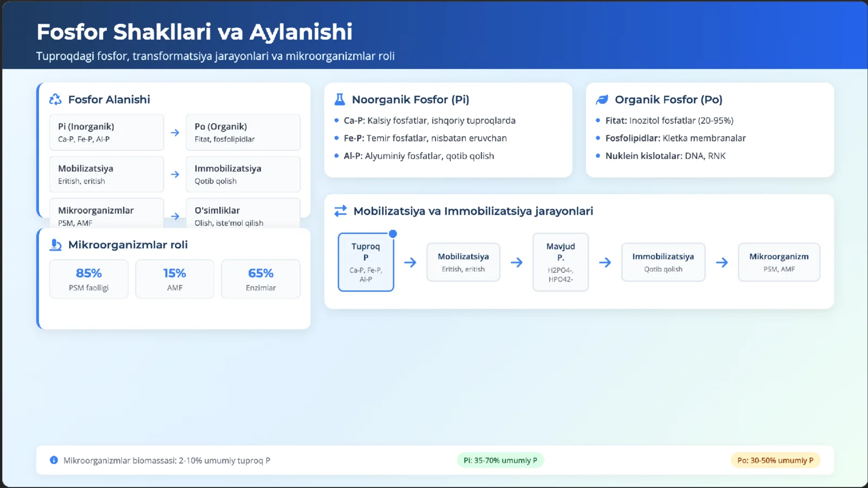Click the Mobilizatsiya va Immobilizatsiya jarayonlari heading
Screen dimensions: 868x488
tap(473, 211)
